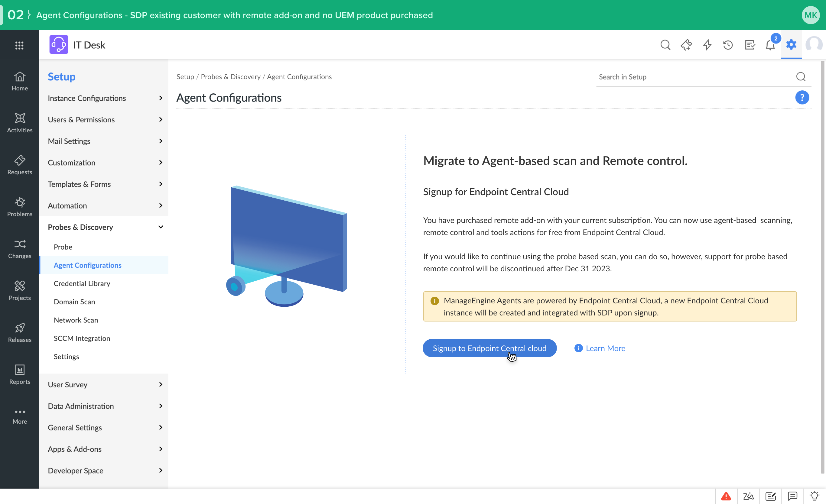
Task: Expand Customization section
Action: coord(104,163)
